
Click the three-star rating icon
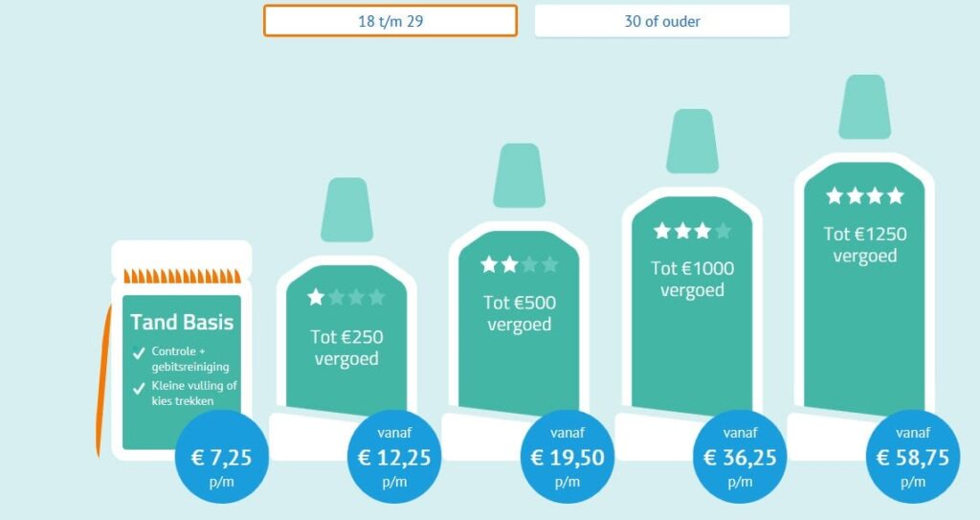tap(692, 231)
